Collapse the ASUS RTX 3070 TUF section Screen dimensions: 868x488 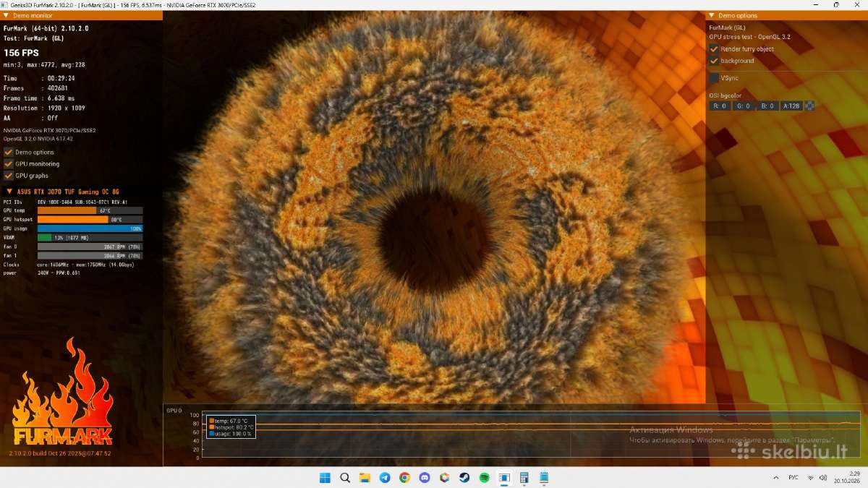[x=9, y=192]
